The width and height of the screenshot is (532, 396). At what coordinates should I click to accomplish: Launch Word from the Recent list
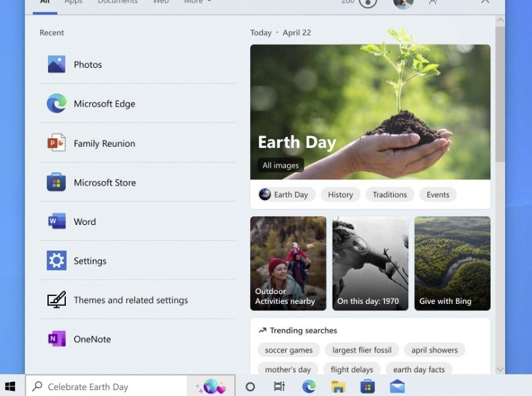tap(137, 222)
